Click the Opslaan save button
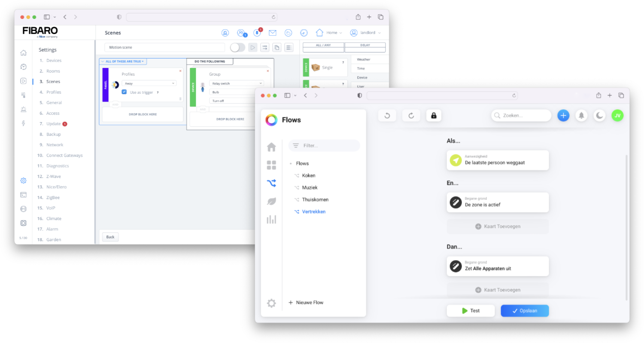This screenshot has height=343, width=644. [x=525, y=311]
